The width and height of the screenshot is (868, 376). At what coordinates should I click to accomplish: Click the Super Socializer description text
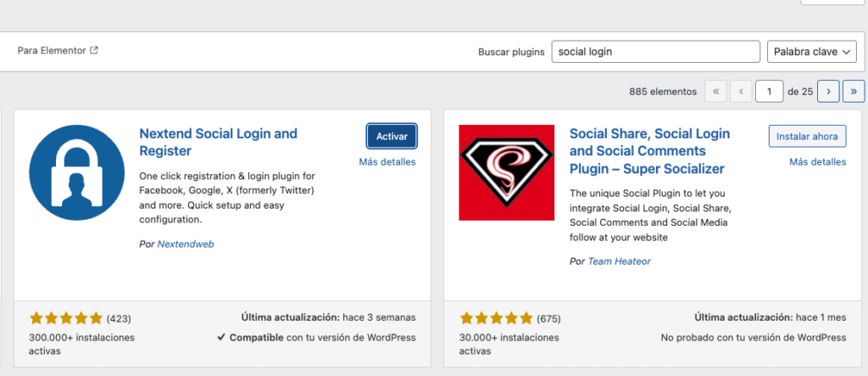(651, 216)
